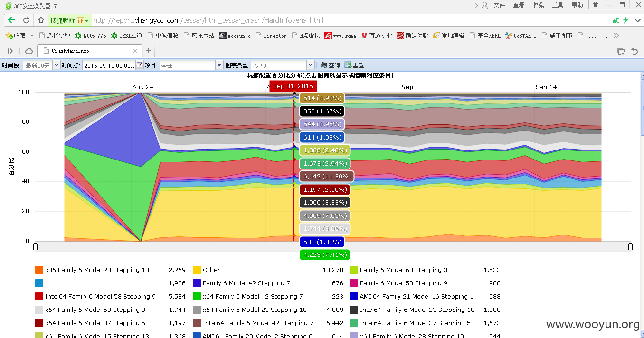
Task: Expand the 时间段 最新30天 dropdown
Action: pos(57,65)
